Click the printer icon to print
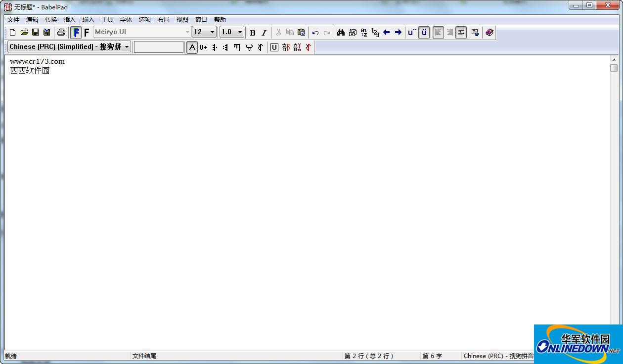Viewport: 623px width, 364px height. click(x=61, y=33)
